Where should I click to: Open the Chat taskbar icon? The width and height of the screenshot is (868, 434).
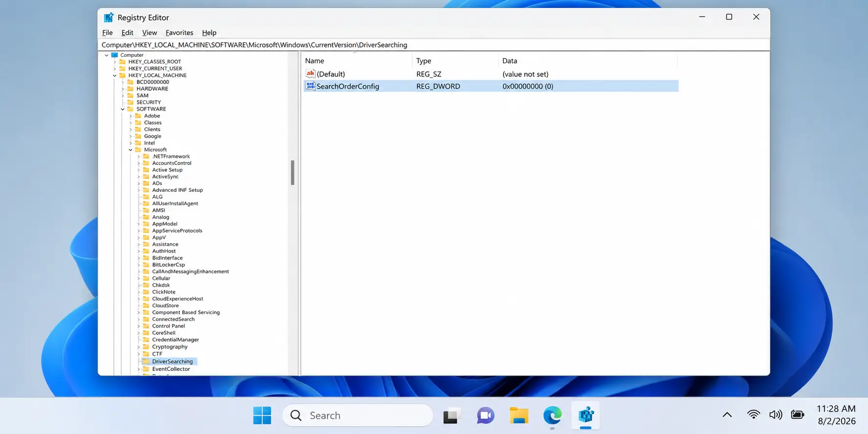[485, 415]
